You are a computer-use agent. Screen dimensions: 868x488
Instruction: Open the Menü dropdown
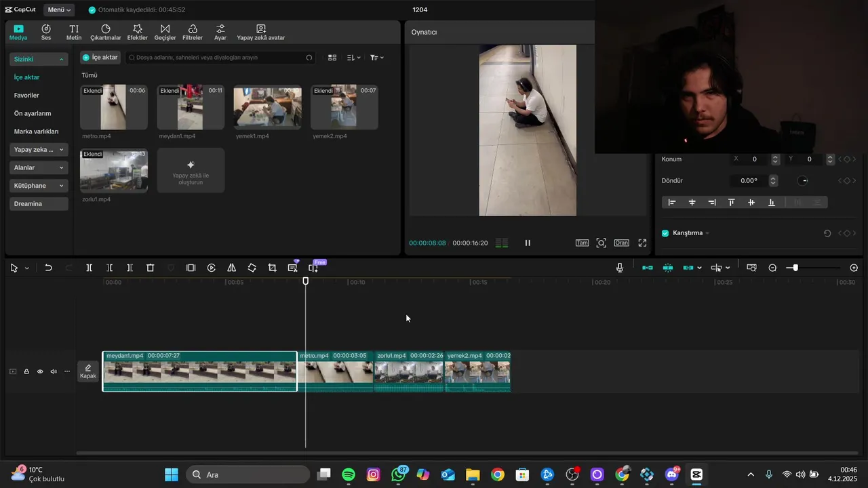click(60, 9)
